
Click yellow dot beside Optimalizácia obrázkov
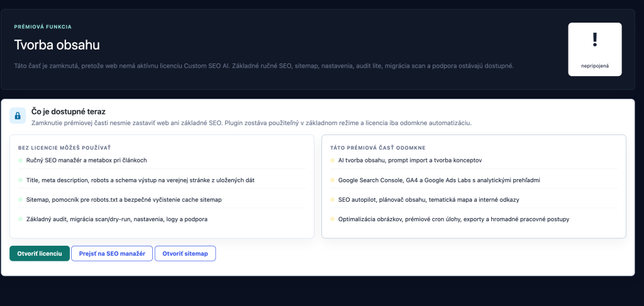(332, 219)
